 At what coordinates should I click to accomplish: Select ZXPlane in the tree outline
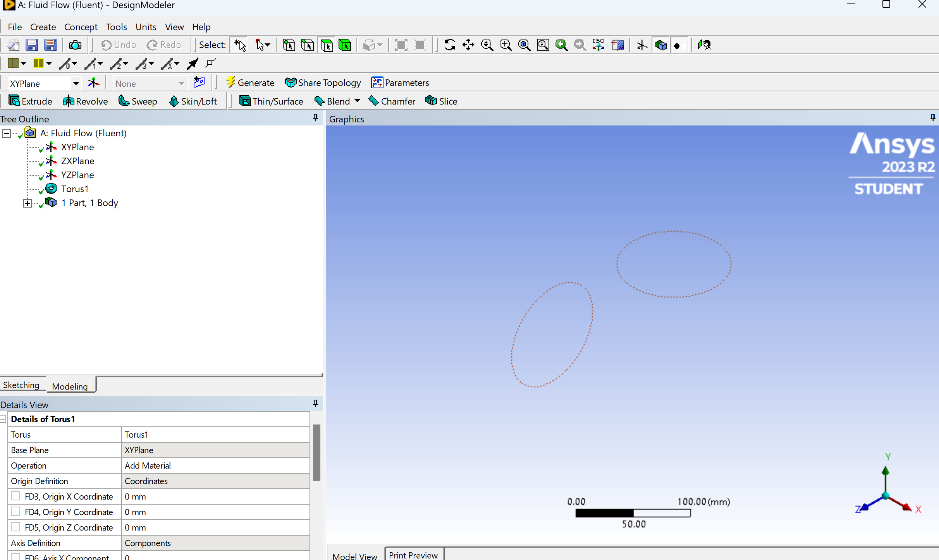(77, 161)
